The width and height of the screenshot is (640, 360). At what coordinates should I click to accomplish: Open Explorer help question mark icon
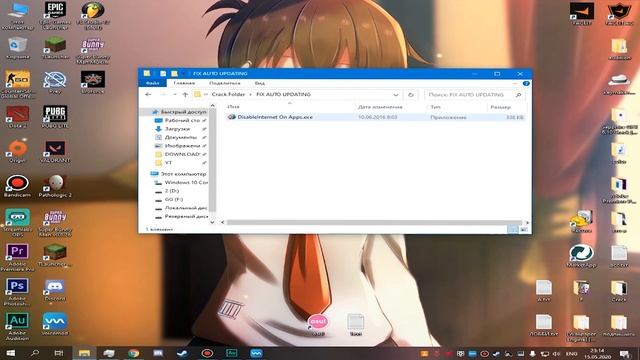click(x=526, y=83)
